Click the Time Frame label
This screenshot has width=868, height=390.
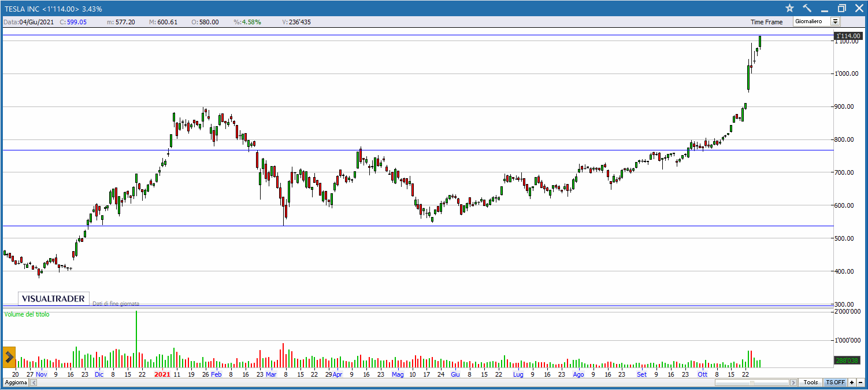click(767, 22)
